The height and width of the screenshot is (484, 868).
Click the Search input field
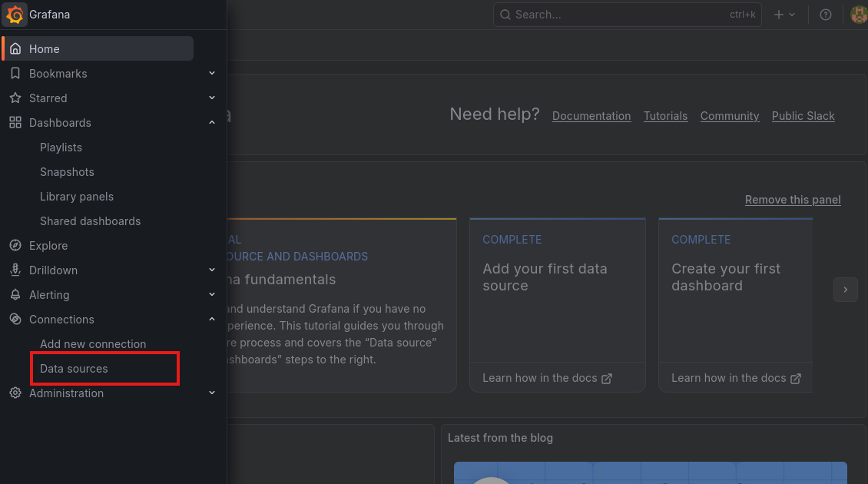tap(628, 15)
